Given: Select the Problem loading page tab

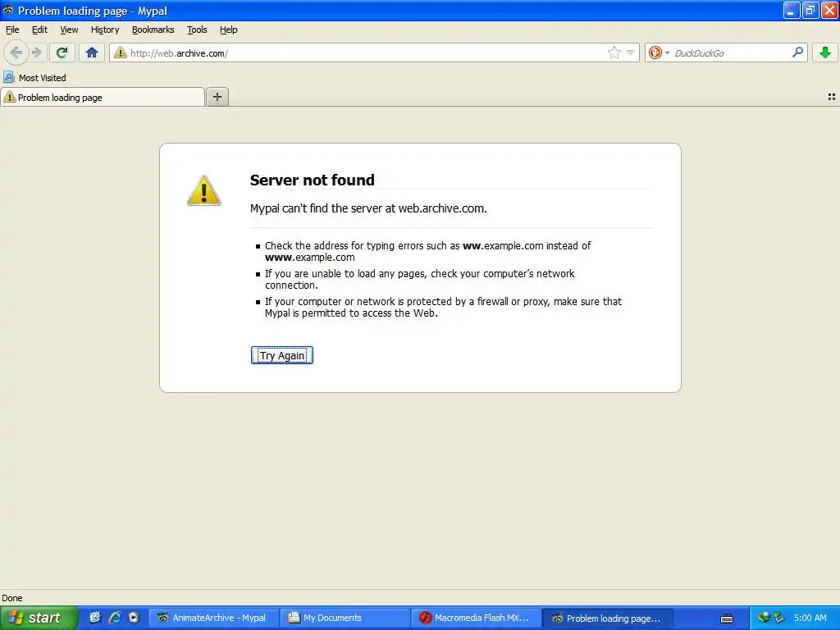Looking at the screenshot, I should point(103,97).
